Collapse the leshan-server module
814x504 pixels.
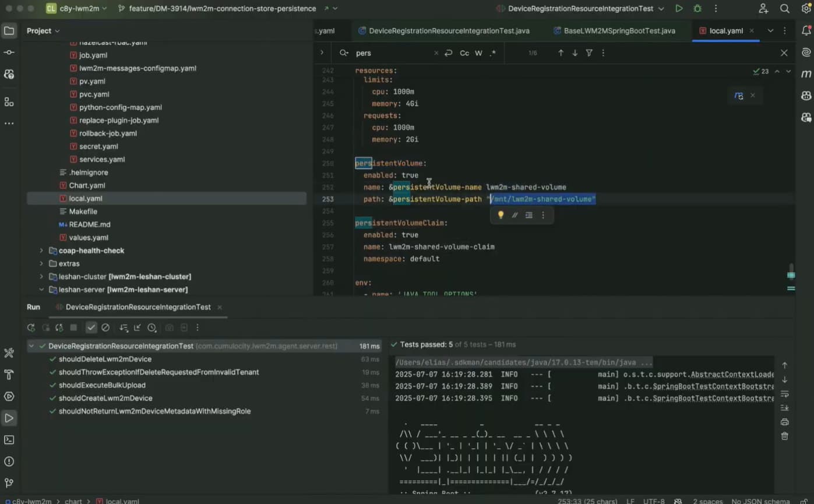point(41,290)
